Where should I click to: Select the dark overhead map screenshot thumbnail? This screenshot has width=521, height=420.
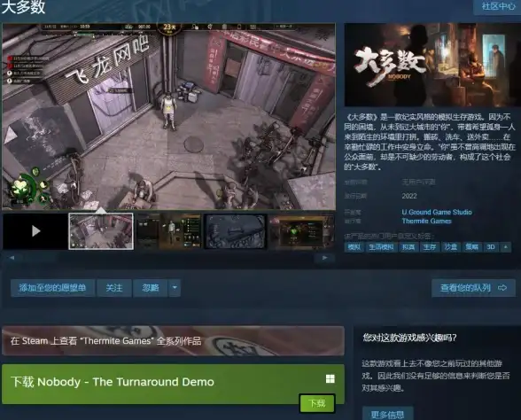[236, 231]
